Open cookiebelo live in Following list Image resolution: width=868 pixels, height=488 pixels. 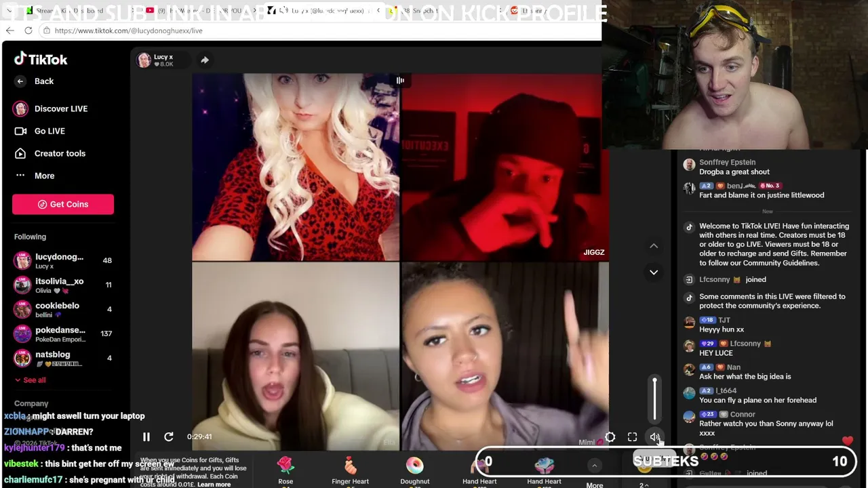click(63, 309)
